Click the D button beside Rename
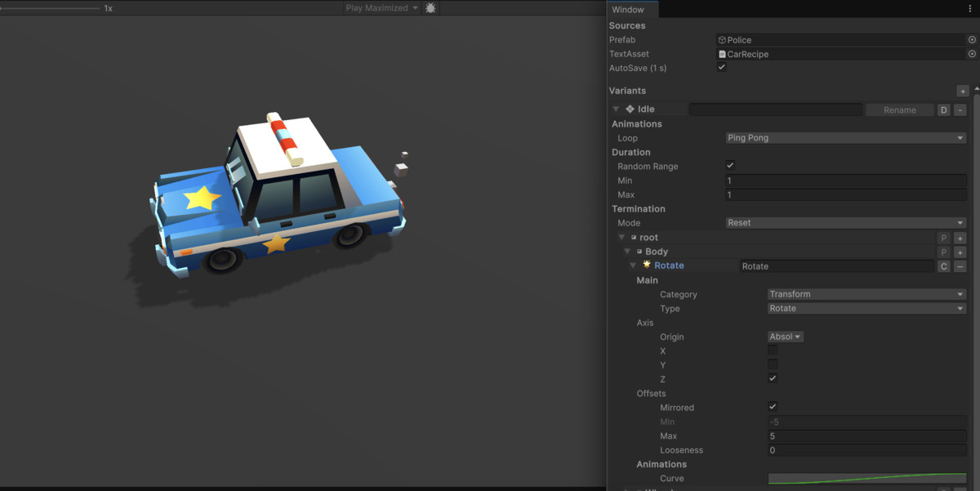Screen dimensions: 980x491 click(x=943, y=109)
